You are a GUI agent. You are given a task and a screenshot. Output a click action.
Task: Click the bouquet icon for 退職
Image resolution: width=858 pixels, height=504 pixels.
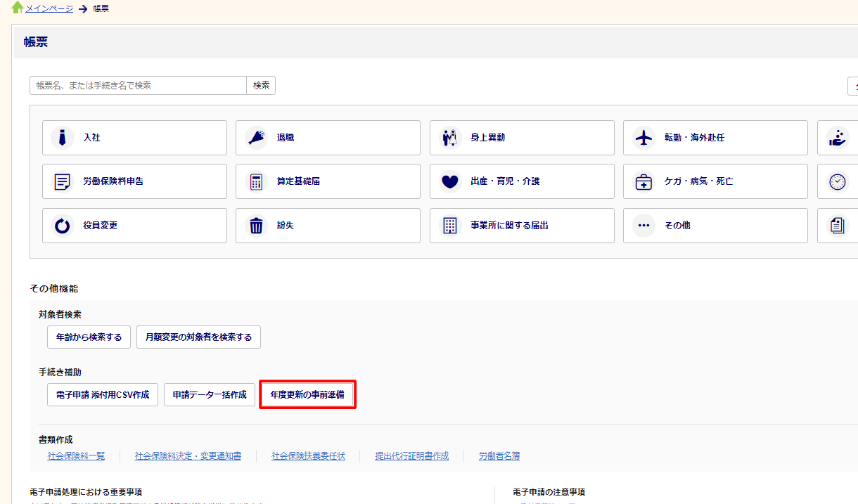pos(257,138)
